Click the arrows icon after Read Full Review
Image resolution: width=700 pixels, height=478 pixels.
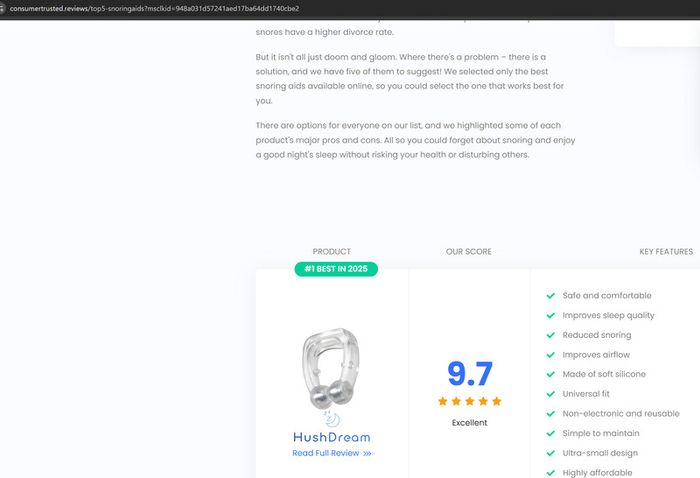(x=367, y=453)
